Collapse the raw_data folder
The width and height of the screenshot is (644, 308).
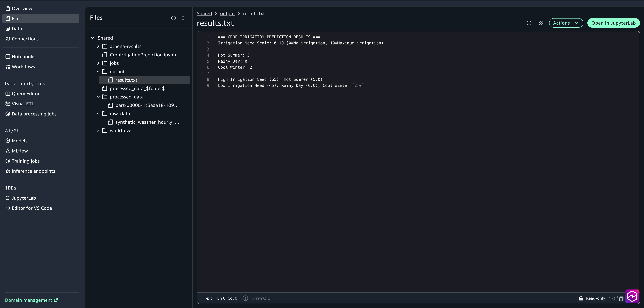[x=98, y=114]
